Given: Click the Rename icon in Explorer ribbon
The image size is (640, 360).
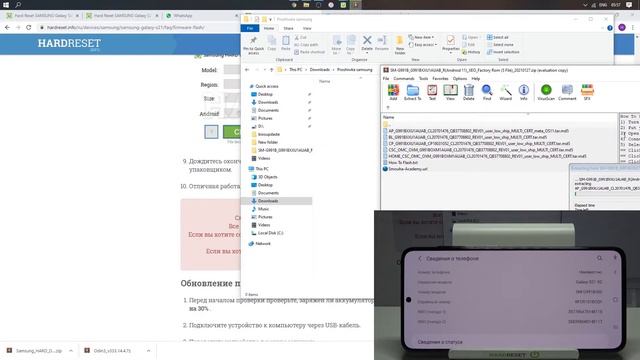Looking at the screenshot, I should [382, 43].
